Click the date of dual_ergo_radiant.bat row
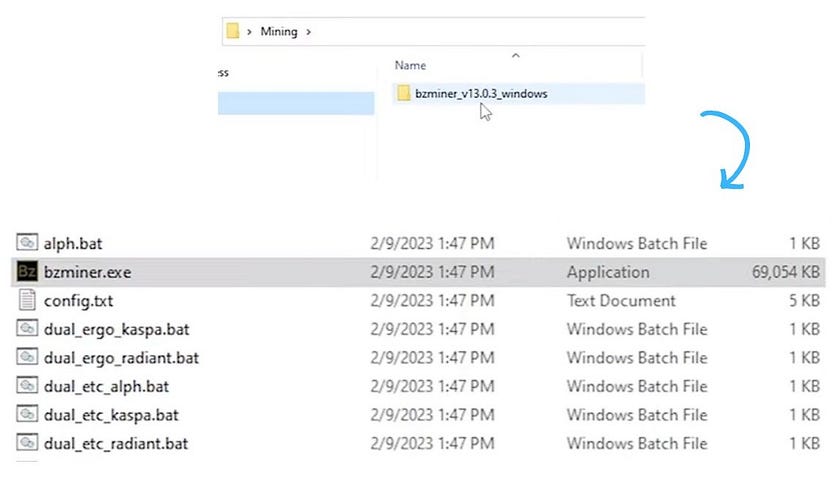Viewport: 840px width, 484px height. tap(432, 358)
